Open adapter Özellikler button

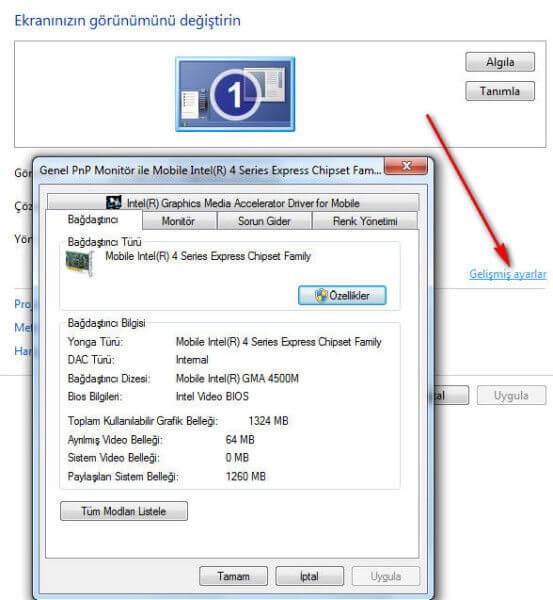pyautogui.click(x=342, y=295)
